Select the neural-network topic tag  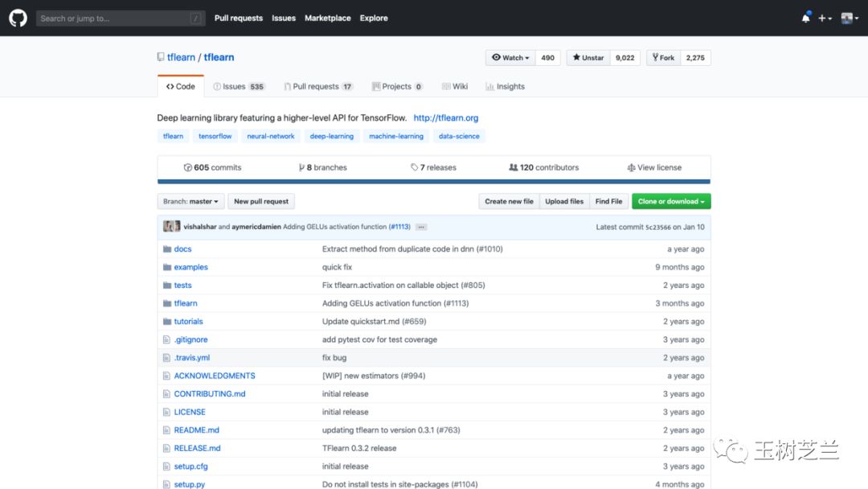[x=271, y=136]
